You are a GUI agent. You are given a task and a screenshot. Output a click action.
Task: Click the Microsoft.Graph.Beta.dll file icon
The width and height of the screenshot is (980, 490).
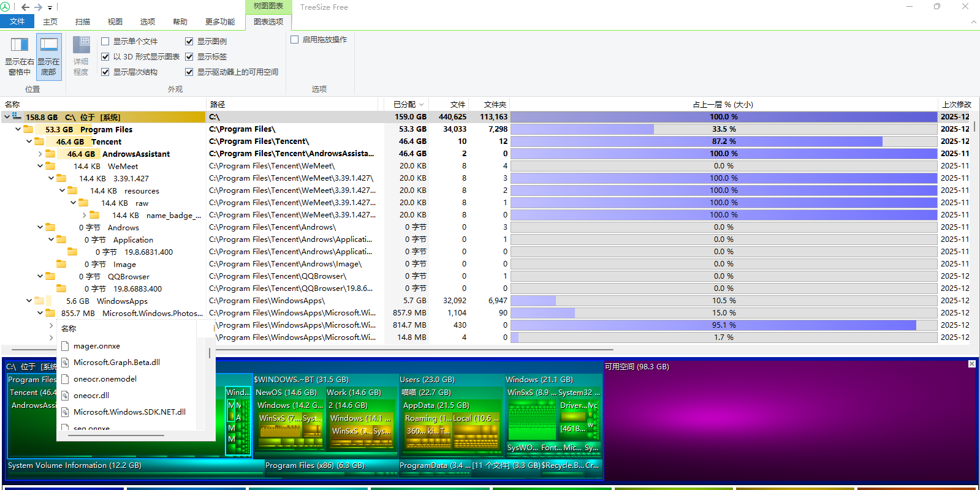pyautogui.click(x=65, y=363)
